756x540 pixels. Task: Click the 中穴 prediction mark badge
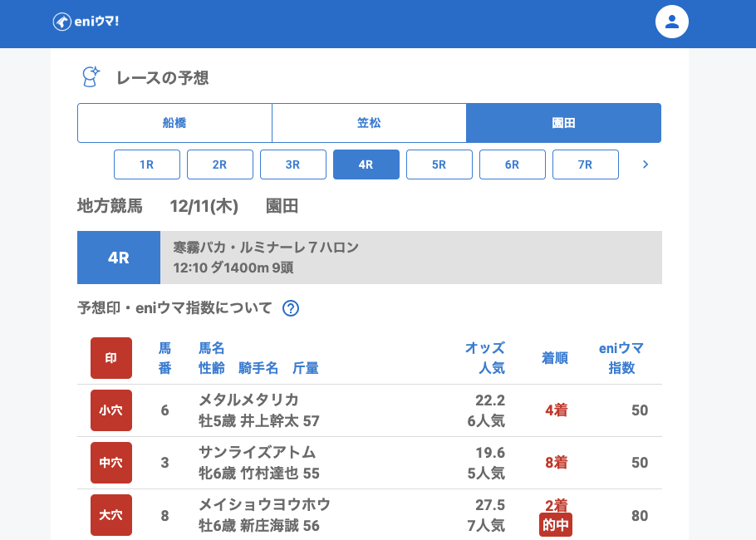pos(111,463)
